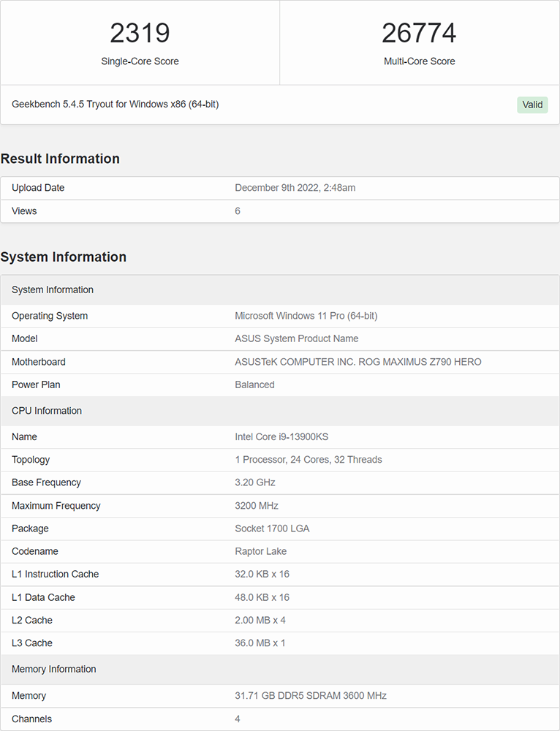Click the green Valid badge
560x731 pixels.
(x=532, y=105)
